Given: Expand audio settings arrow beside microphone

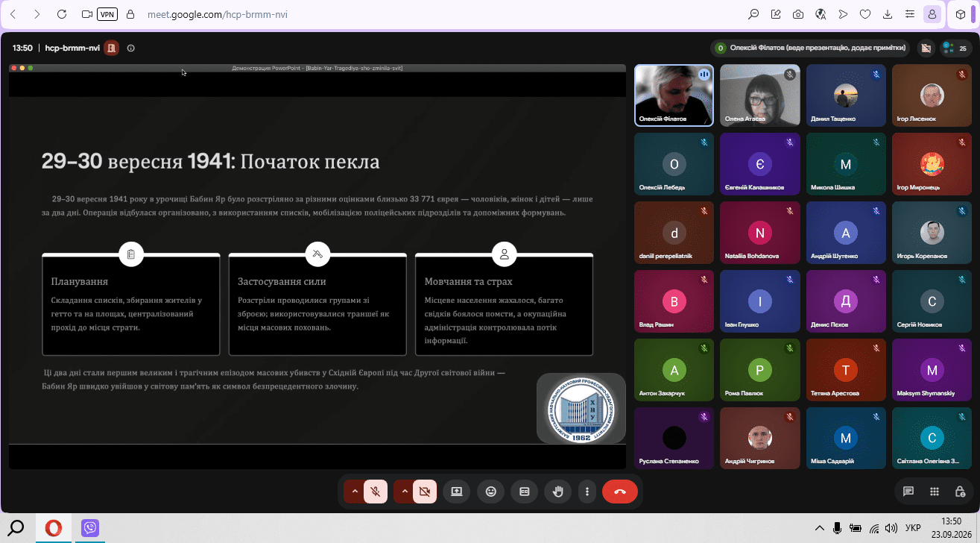Looking at the screenshot, I should pyautogui.click(x=354, y=492).
